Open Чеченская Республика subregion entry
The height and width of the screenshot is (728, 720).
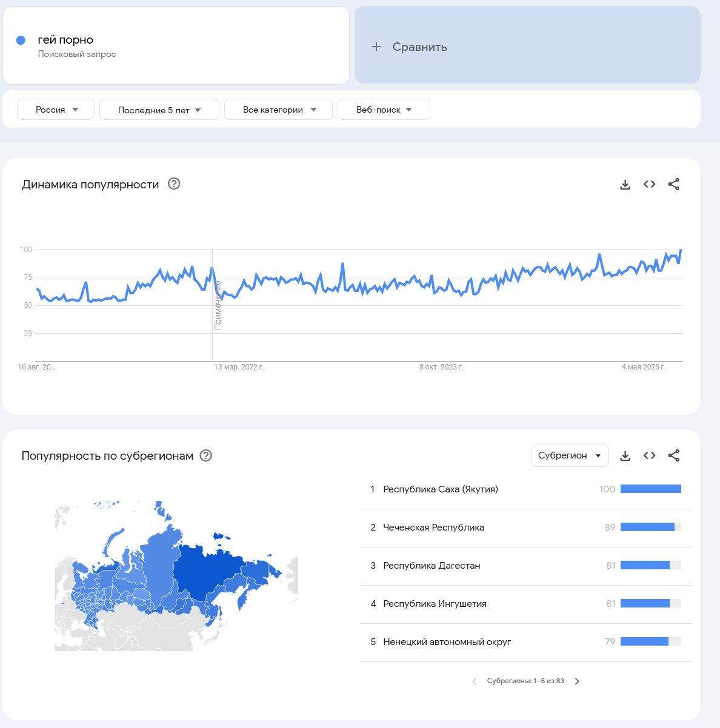coord(433,528)
